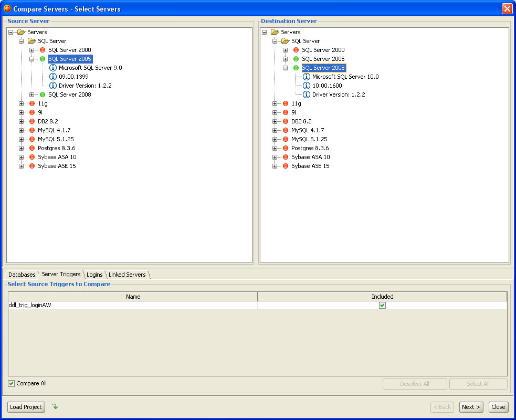The image size is (516, 420).
Task: Click the green status dot of destination SQL Server 2008
Action: (296, 68)
